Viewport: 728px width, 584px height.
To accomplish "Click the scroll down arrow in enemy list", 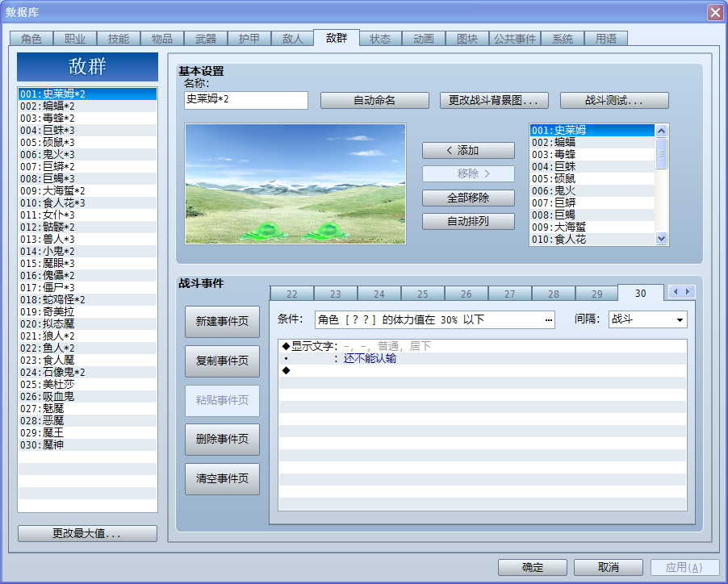I will click(661, 239).
